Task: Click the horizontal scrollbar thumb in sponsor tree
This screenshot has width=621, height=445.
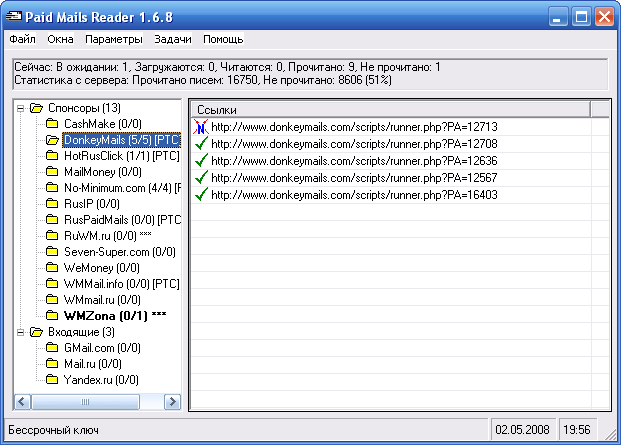Action: click(86, 402)
